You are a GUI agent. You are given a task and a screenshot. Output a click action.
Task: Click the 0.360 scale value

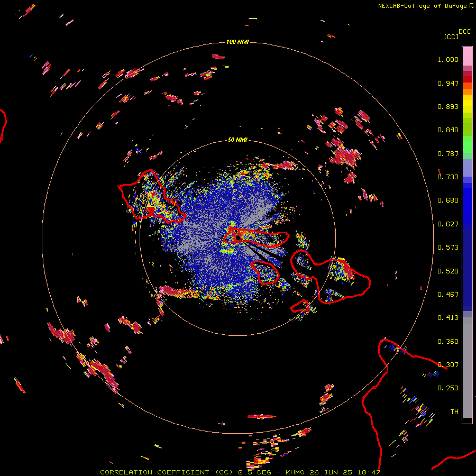pyautogui.click(x=448, y=342)
